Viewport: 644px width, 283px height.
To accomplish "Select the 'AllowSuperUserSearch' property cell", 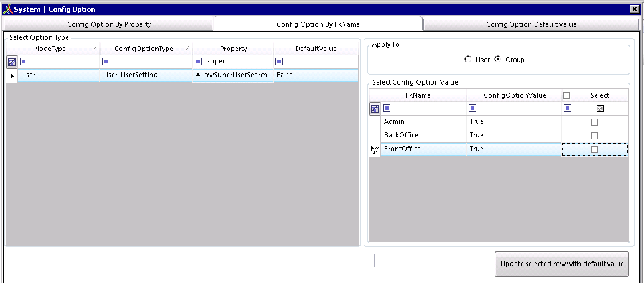I will pyautogui.click(x=233, y=76).
